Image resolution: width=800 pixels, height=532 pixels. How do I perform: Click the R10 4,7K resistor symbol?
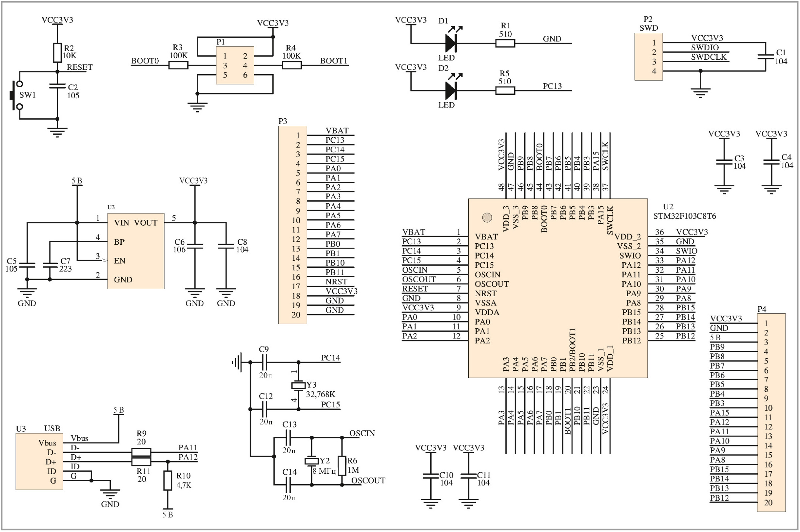pyautogui.click(x=168, y=481)
